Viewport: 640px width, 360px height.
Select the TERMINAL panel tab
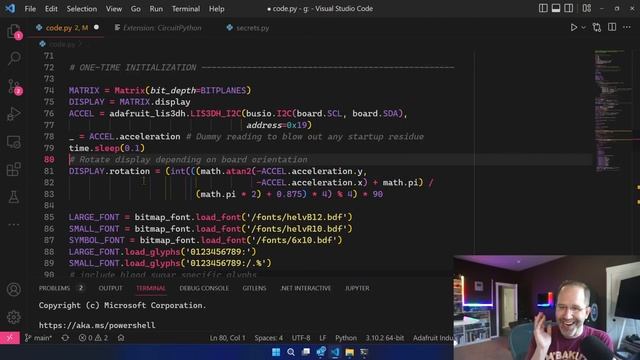[x=151, y=288]
